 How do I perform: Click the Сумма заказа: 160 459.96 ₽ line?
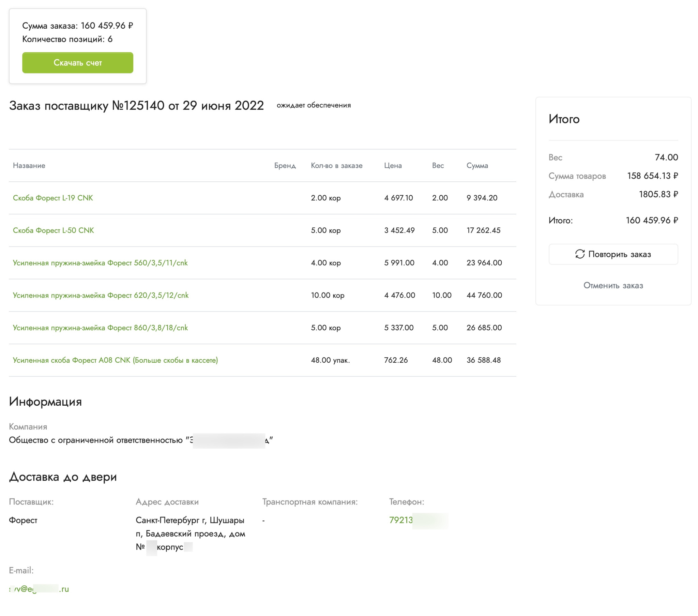click(x=77, y=26)
